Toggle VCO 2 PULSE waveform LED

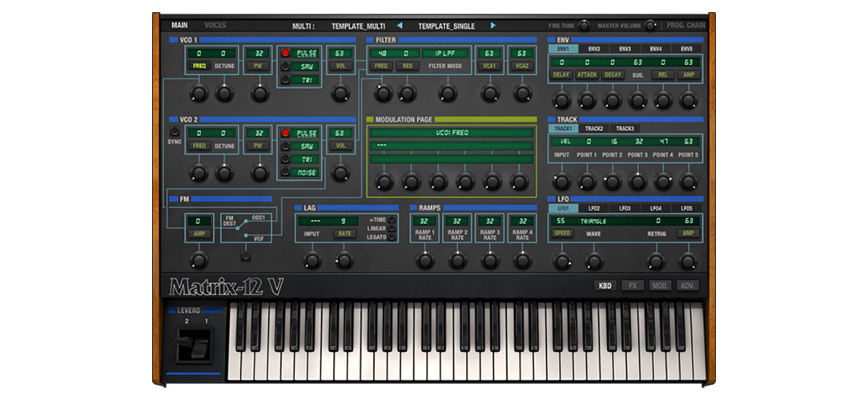(286, 134)
